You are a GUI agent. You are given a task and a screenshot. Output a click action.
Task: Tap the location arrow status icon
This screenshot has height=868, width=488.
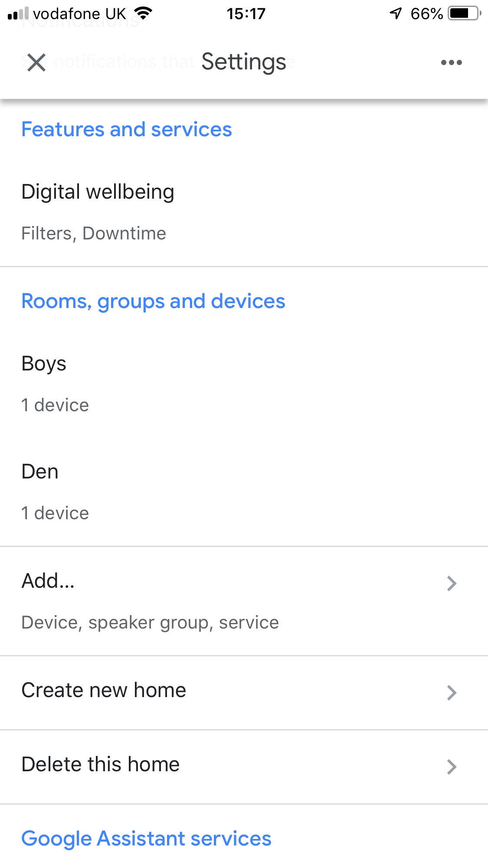(396, 13)
